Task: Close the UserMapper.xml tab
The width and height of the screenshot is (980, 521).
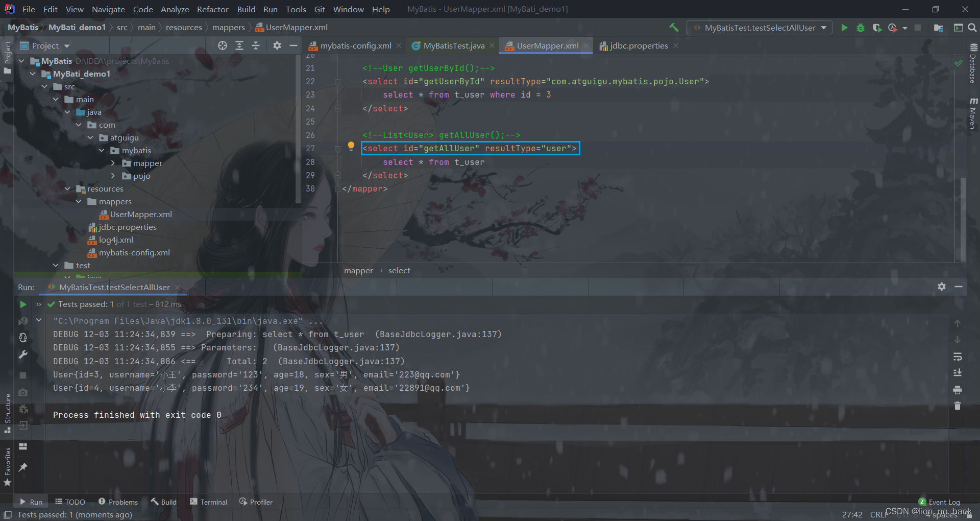Action: (x=586, y=45)
